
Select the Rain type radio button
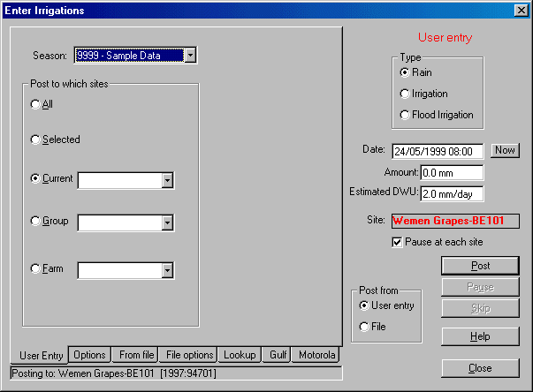pos(405,72)
